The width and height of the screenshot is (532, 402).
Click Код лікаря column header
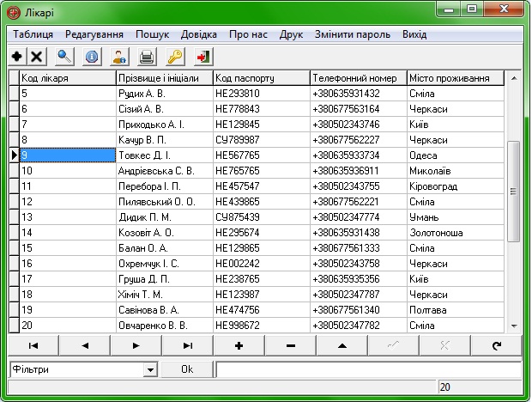point(68,78)
